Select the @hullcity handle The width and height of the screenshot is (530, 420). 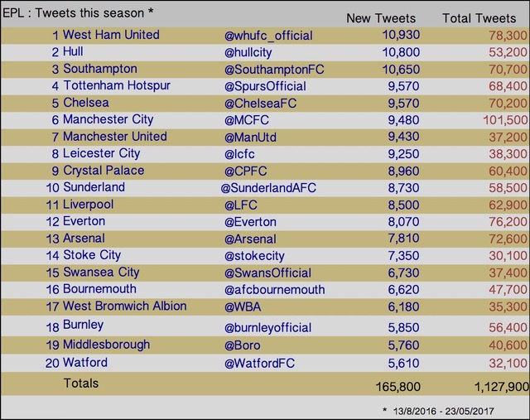pos(248,52)
